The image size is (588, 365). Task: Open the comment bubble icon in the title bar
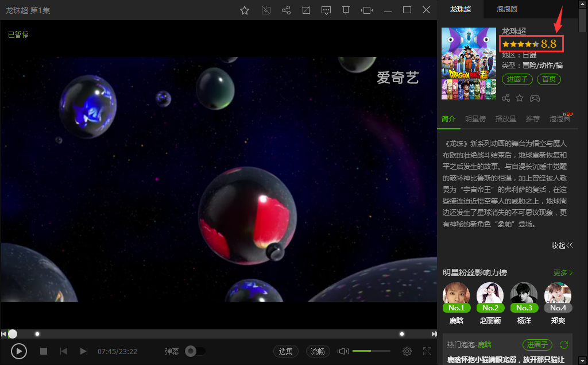pos(326,10)
